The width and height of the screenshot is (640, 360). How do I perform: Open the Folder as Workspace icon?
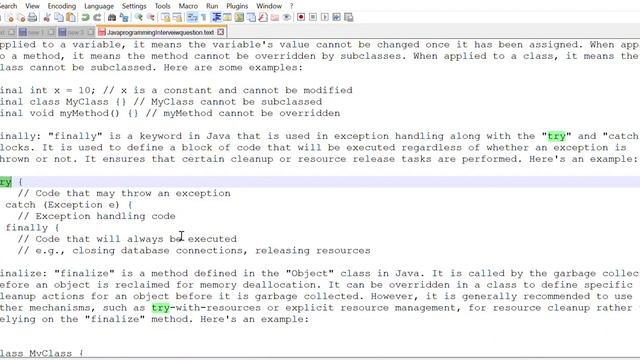click(x=275, y=18)
